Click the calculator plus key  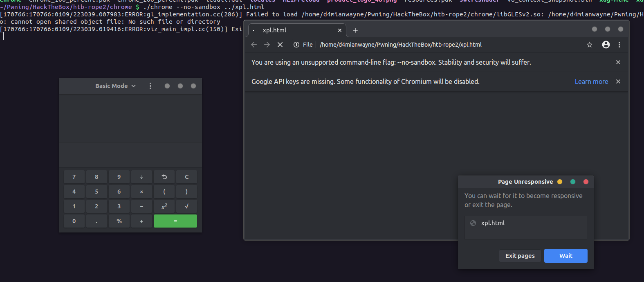(141, 221)
